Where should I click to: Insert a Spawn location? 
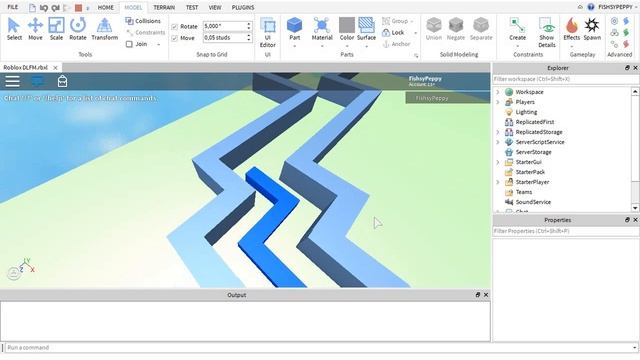pyautogui.click(x=592, y=29)
